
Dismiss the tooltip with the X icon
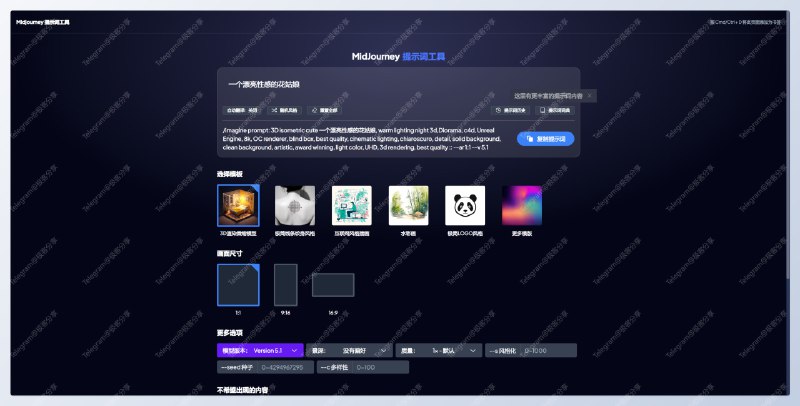[x=590, y=95]
